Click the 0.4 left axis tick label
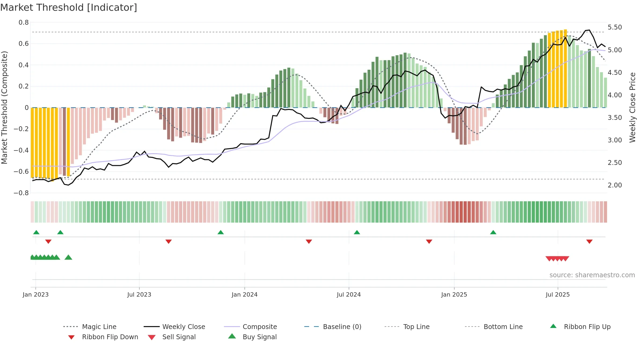The image size is (644, 362). coord(24,65)
